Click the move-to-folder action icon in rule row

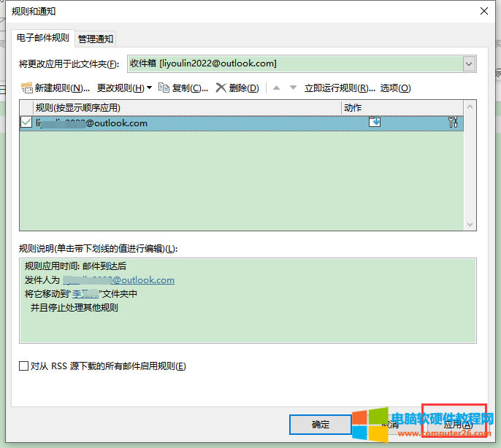pyautogui.click(x=374, y=123)
